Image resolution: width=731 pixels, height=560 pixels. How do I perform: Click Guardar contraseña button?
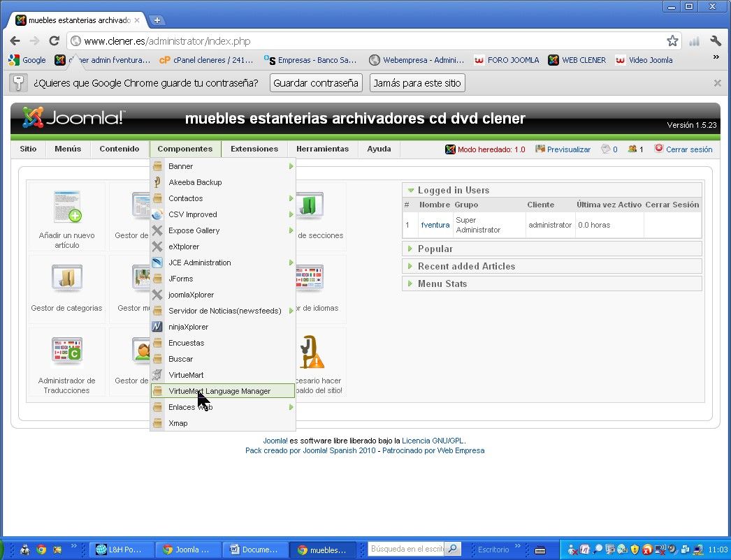pyautogui.click(x=316, y=83)
